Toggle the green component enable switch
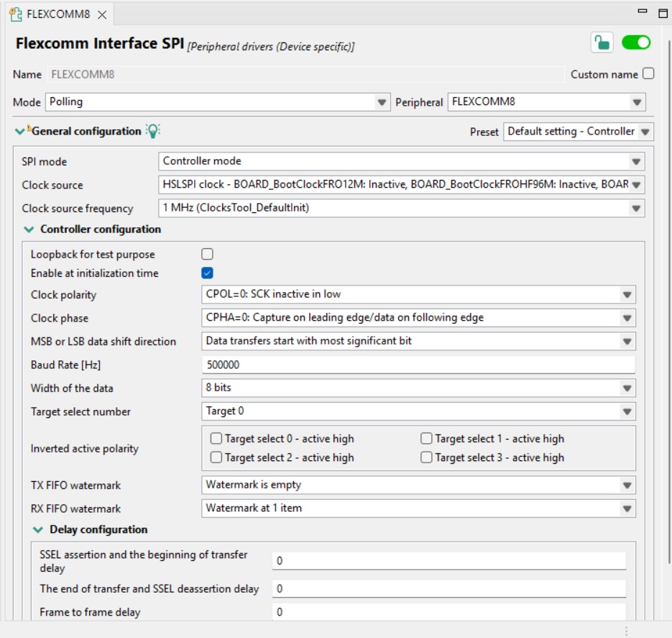The height and width of the screenshot is (638, 672). point(636,42)
